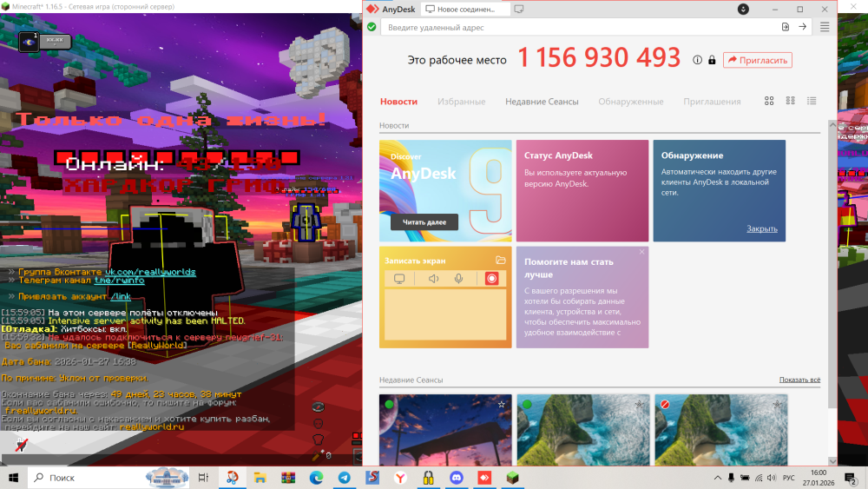
Task: Open the second recent session thumbnail
Action: [583, 430]
